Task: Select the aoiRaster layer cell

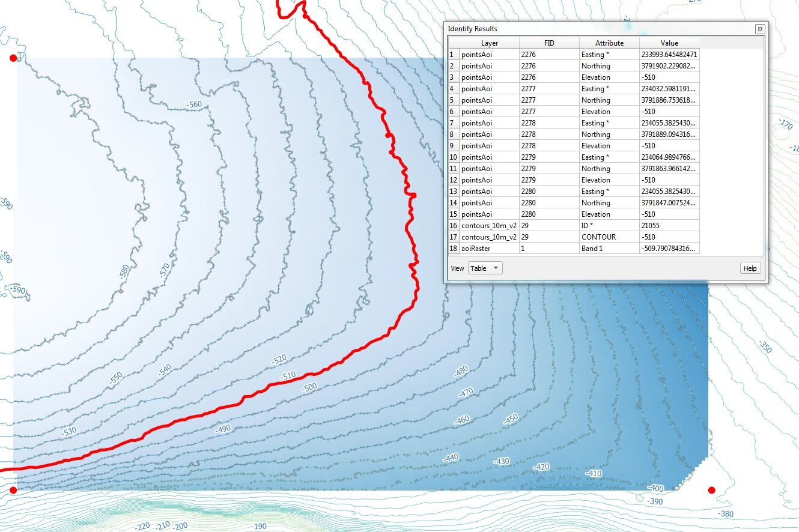Action: pyautogui.click(x=490, y=248)
